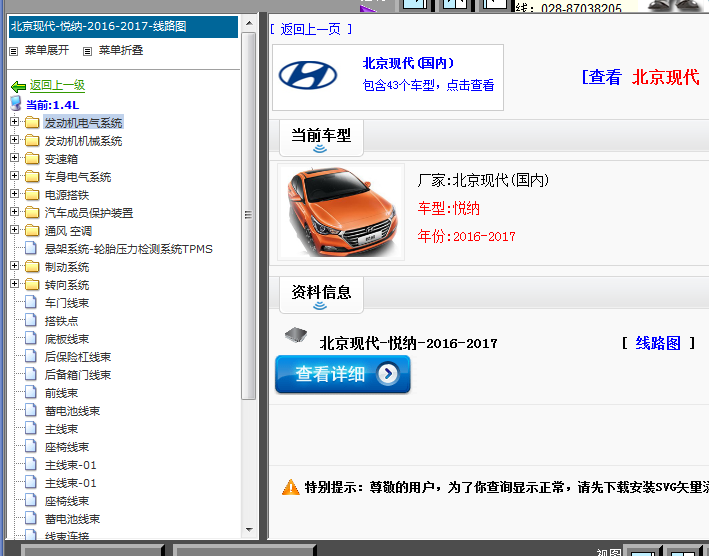709x556 pixels.
Task: Open the 北京现代(国内) brand link
Action: (408, 63)
